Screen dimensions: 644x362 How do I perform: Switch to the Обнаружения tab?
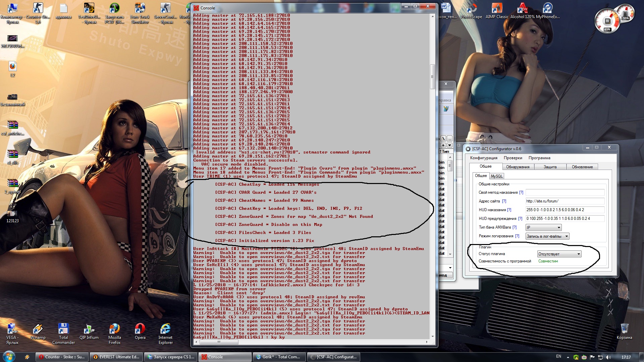click(518, 167)
